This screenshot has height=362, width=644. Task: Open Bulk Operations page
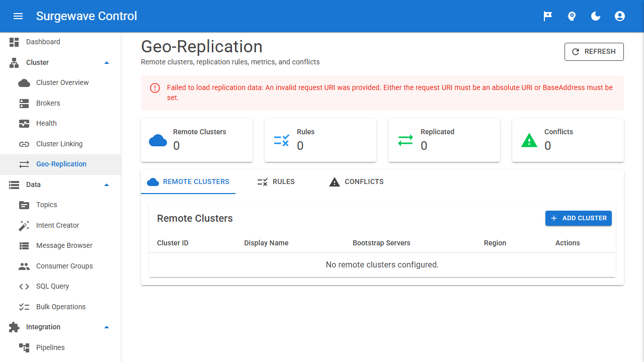(60, 307)
